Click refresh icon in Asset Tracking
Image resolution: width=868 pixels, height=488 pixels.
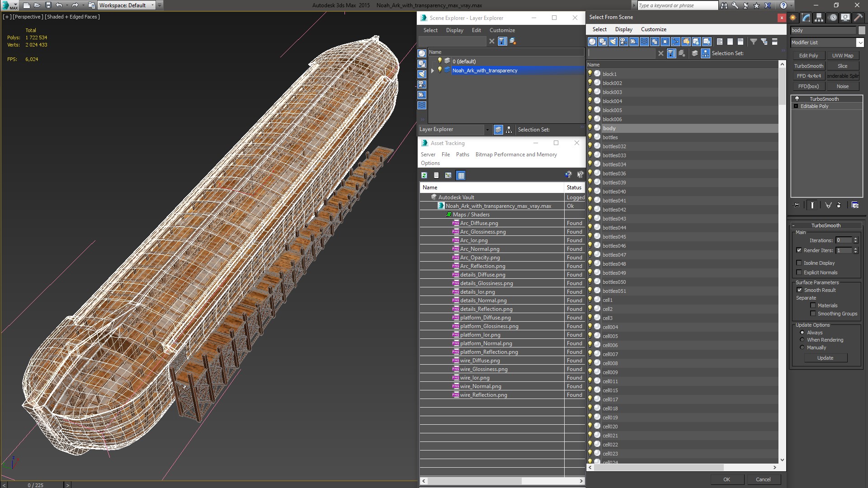click(x=424, y=175)
